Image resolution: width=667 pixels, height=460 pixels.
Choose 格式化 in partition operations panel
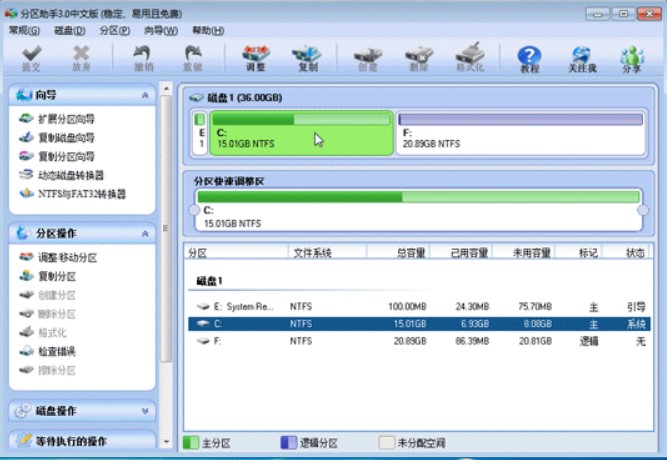click(43, 332)
